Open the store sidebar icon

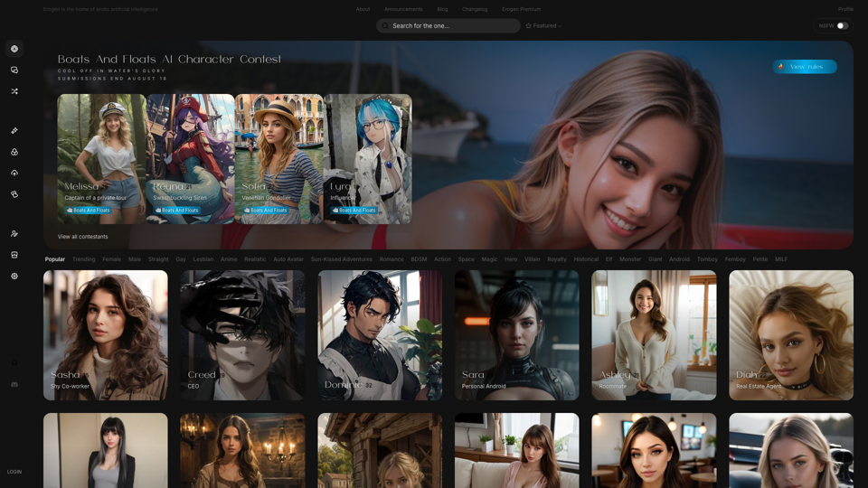click(x=14, y=255)
